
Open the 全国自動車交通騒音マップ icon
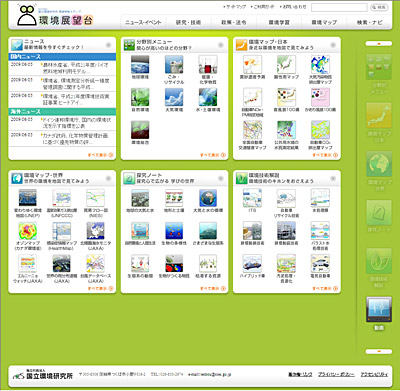252,130
